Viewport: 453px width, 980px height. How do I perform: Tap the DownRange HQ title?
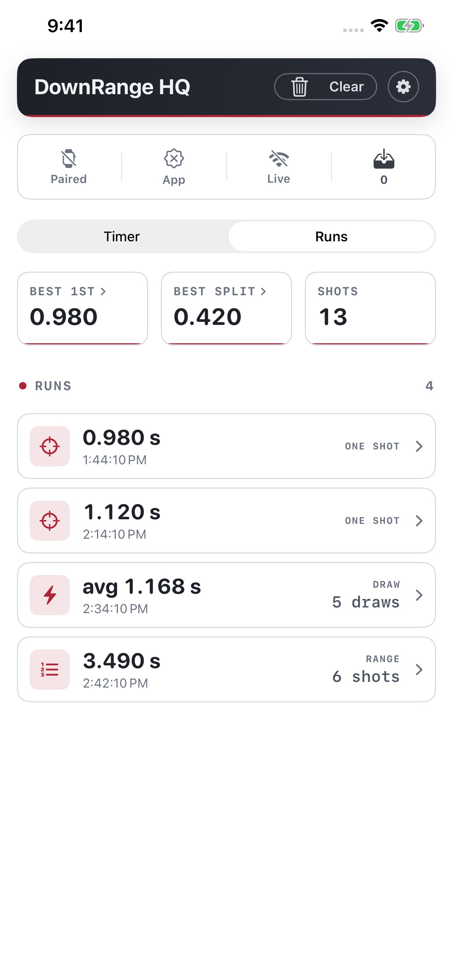coord(112,87)
